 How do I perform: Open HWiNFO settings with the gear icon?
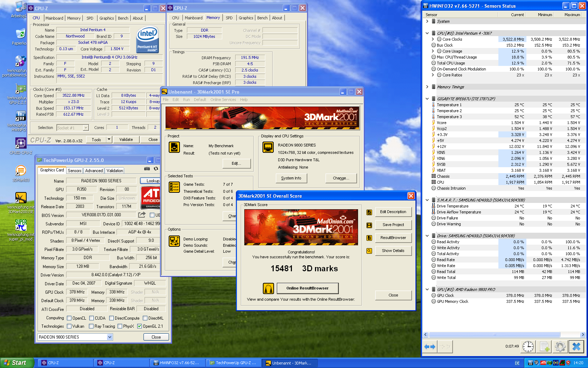coord(560,347)
